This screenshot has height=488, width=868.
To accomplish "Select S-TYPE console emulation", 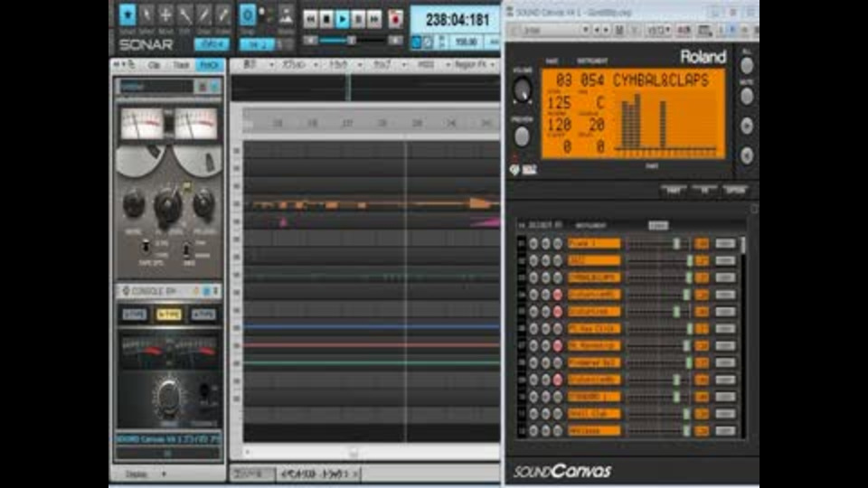I will coord(135,314).
